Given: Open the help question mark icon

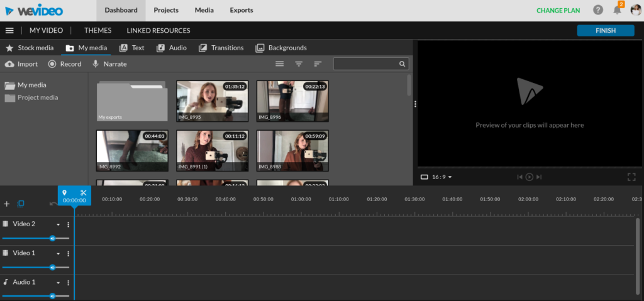Looking at the screenshot, I should [598, 10].
